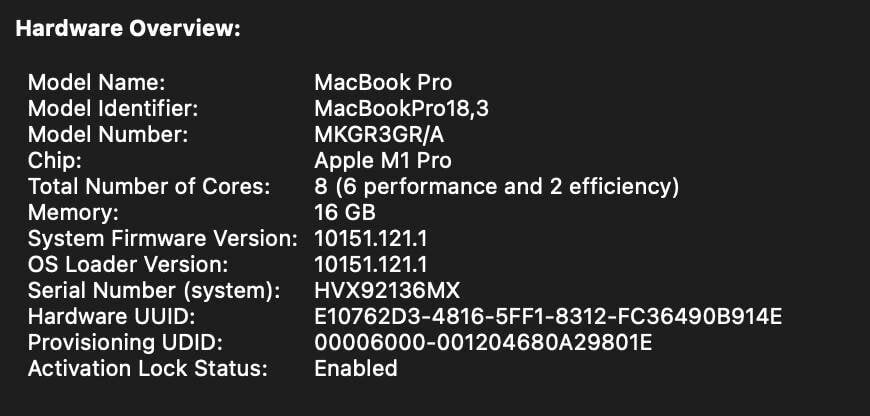Click the 8 cores performance and efficiency value
This screenshot has width=870, height=416.
click(x=497, y=187)
